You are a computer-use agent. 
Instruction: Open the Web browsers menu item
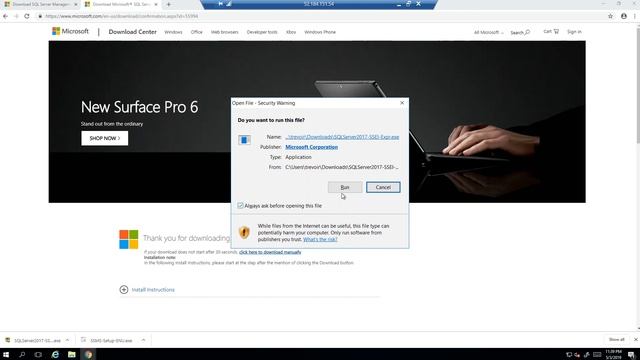point(224,32)
